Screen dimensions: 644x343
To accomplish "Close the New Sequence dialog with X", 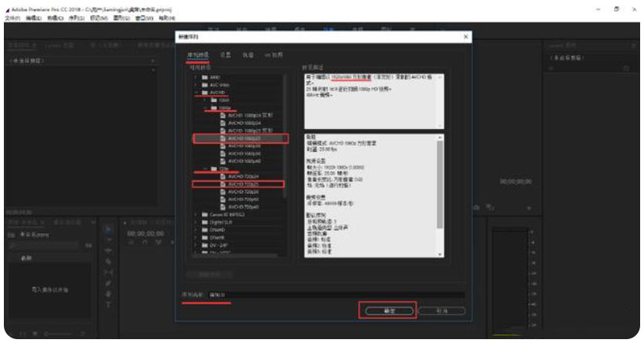I will tap(465, 37).
